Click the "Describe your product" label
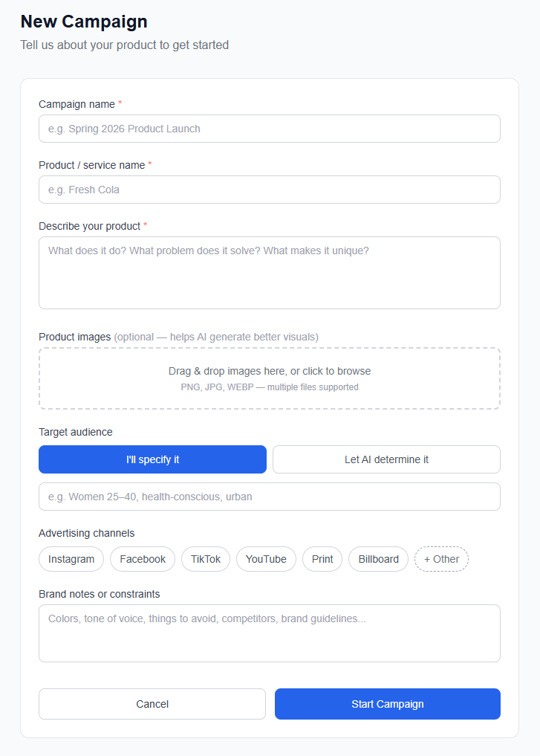 point(89,226)
